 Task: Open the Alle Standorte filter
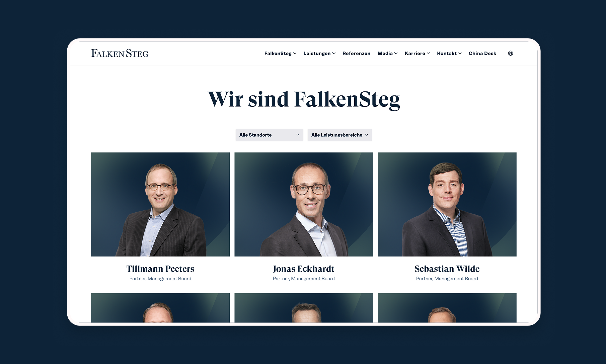pyautogui.click(x=269, y=135)
